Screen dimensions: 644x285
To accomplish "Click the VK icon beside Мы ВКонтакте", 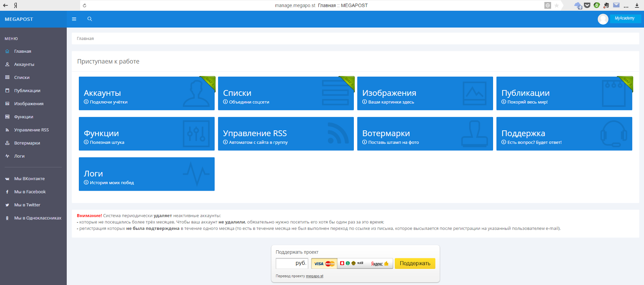I will [7, 179].
